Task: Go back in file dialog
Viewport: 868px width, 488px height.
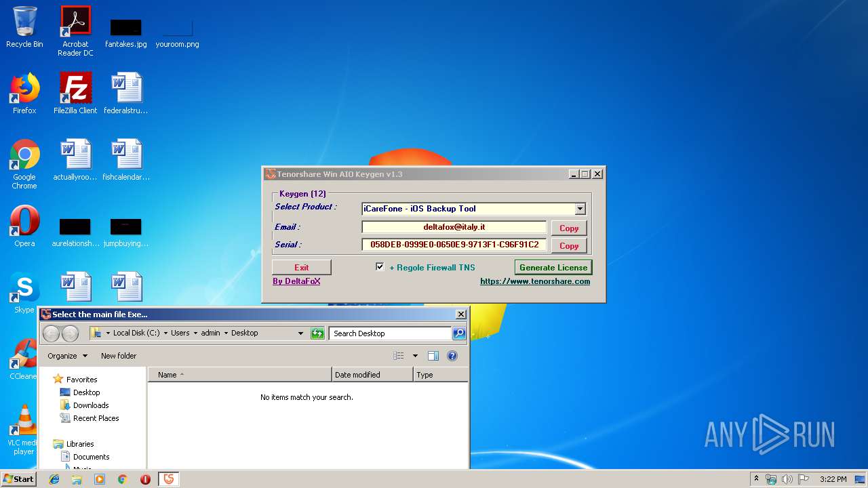Action: click(x=52, y=333)
